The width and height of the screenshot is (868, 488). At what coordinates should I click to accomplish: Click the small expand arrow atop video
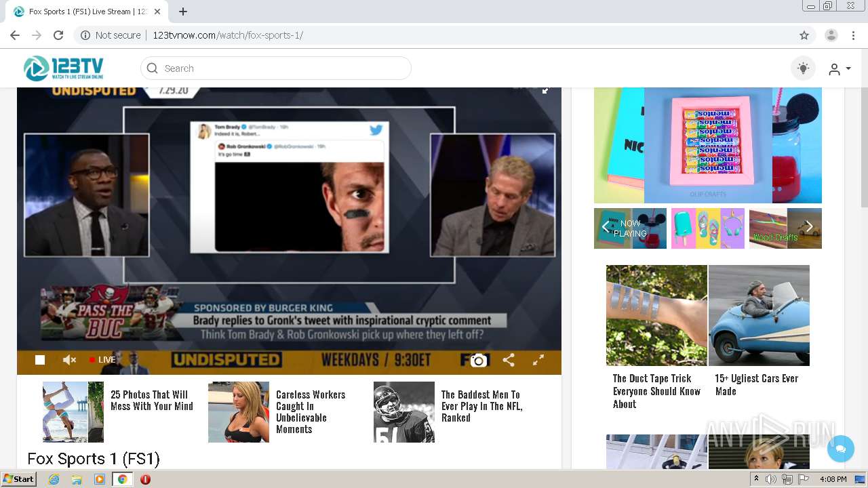tap(545, 90)
